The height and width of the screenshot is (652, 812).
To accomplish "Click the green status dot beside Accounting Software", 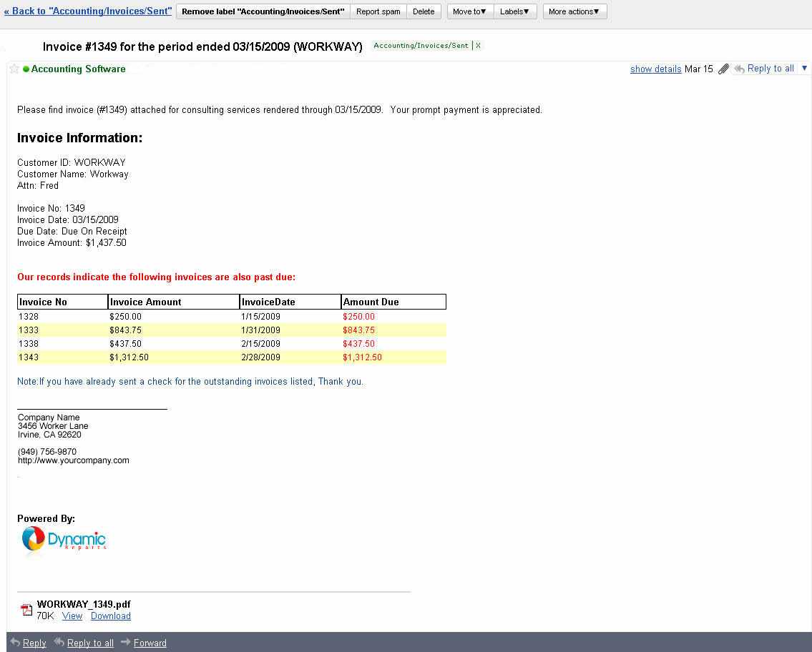I will click(x=26, y=69).
